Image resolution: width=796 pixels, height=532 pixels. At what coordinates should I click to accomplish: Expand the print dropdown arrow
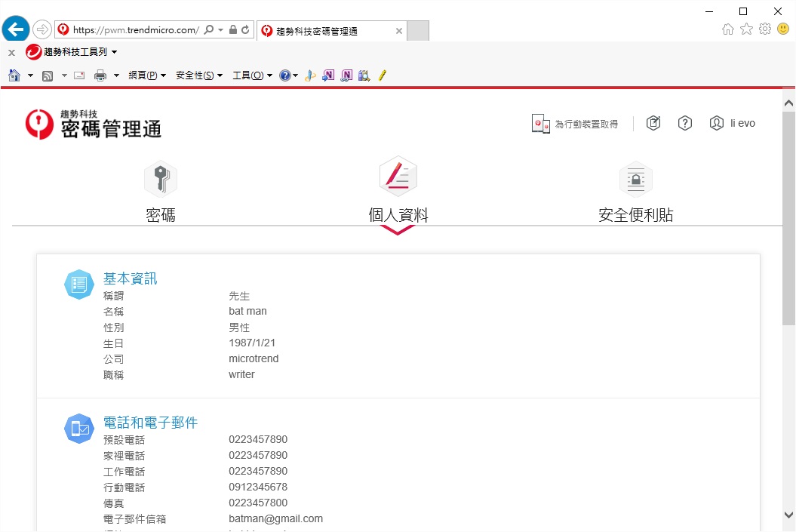click(116, 75)
